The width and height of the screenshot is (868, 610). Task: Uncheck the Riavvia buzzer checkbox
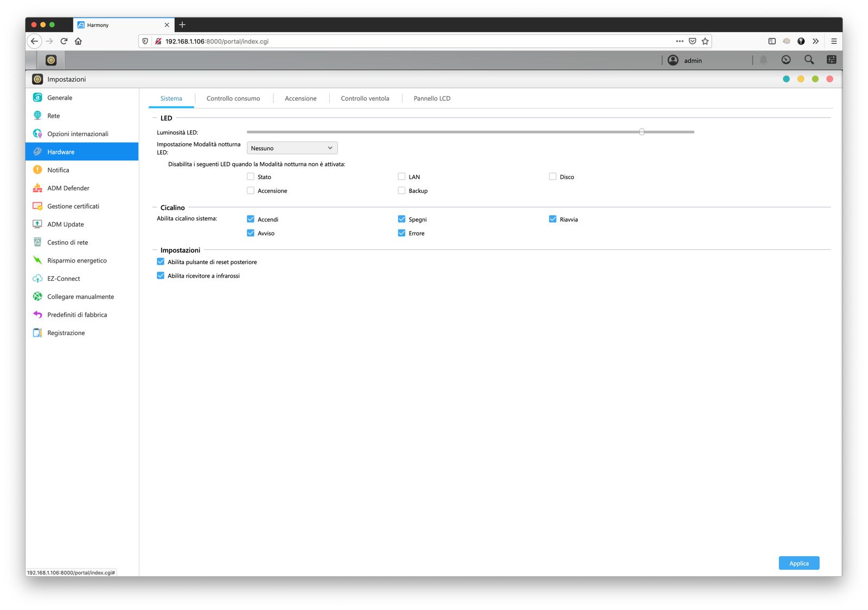pos(553,219)
